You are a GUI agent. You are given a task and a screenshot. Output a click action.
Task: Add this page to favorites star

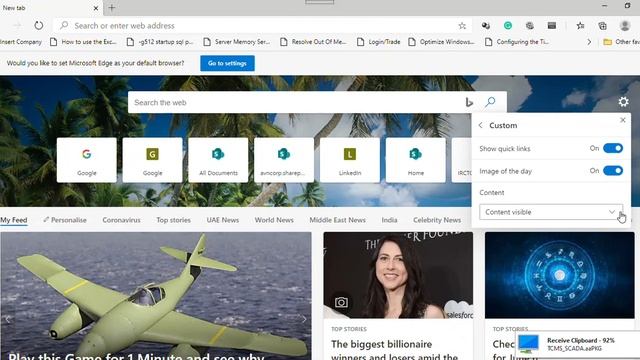(x=462, y=26)
